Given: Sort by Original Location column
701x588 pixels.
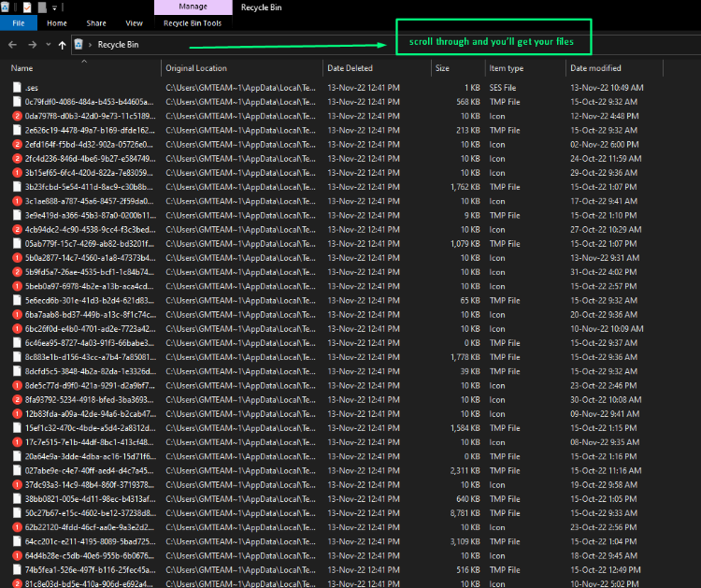Looking at the screenshot, I should click(196, 68).
